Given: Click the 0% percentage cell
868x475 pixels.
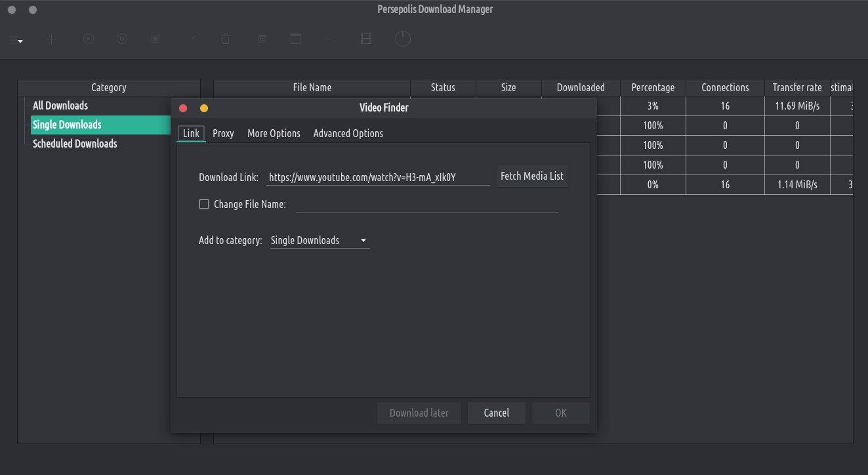Looking at the screenshot, I should pos(653,185).
